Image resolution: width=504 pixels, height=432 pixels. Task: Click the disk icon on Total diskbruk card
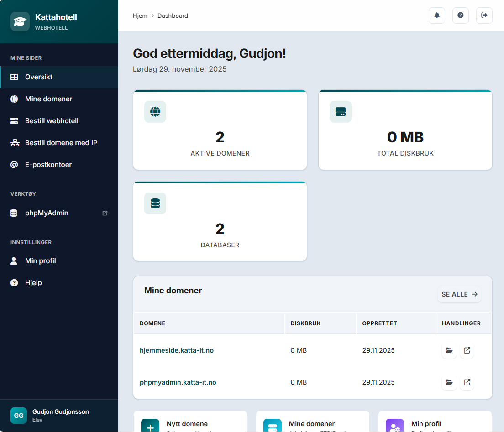(x=340, y=111)
